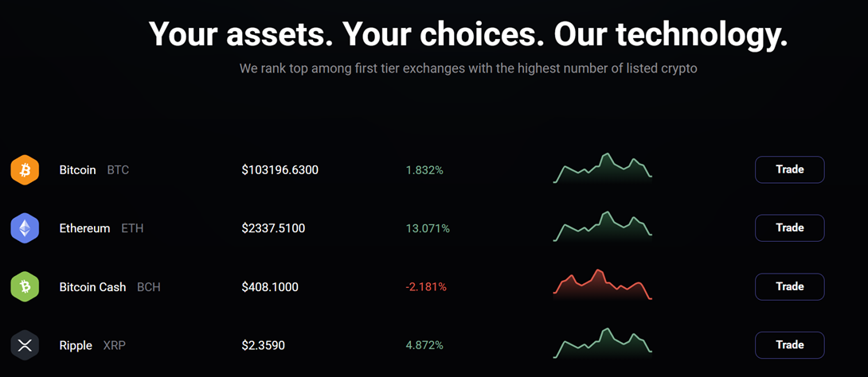Viewport: 868px width, 377px height.
Task: Open the red Bitcoin Cash sparkline chart
Action: pyautogui.click(x=603, y=286)
